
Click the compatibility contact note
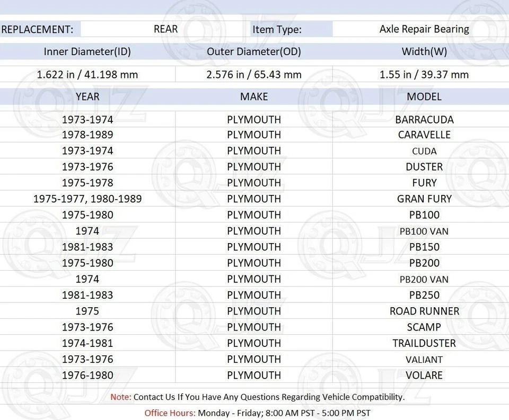coord(254,397)
